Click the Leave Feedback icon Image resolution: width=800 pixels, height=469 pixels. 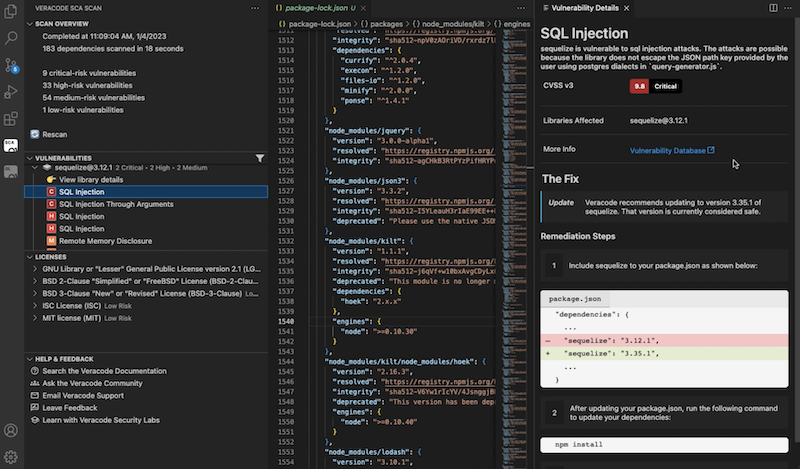pos(35,408)
